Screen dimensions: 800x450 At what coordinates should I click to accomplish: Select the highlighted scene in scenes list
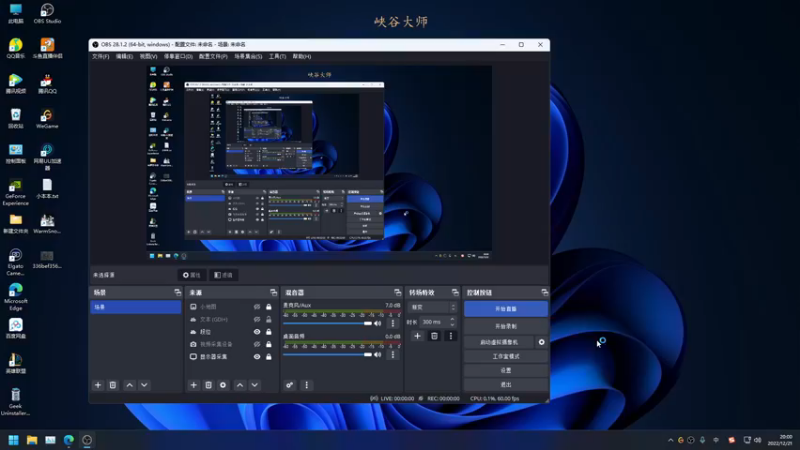[136, 307]
